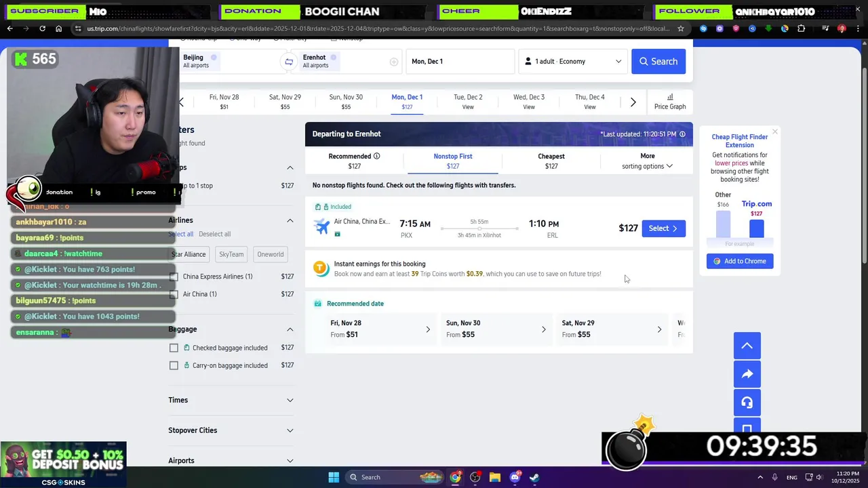868x488 pixels.
Task: Click the Mon, Dec 1 departure date field
Action: (460, 62)
